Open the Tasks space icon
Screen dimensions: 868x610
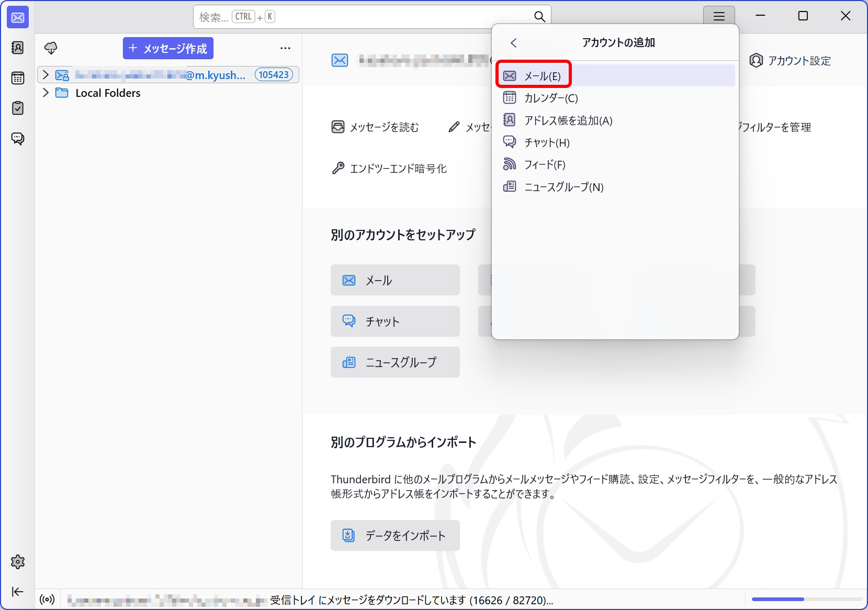[x=18, y=108]
